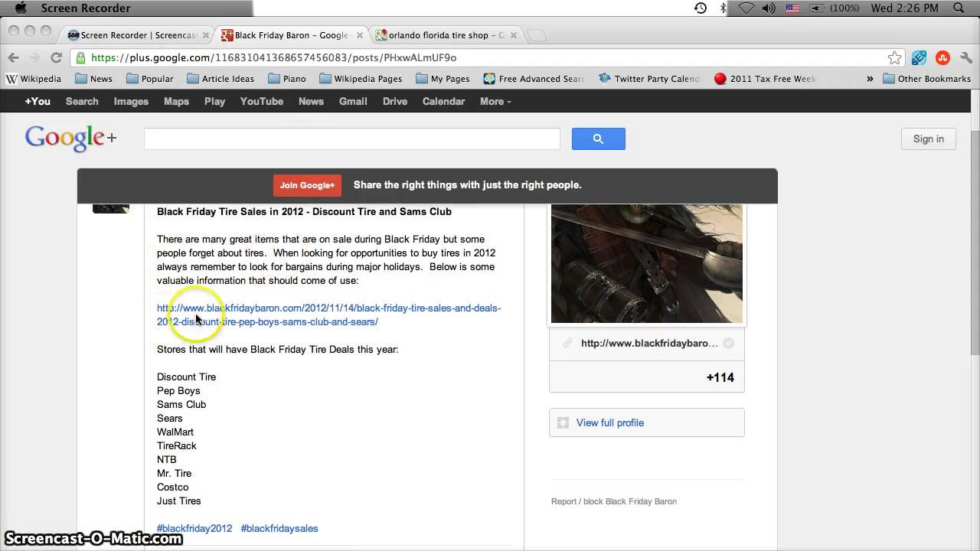Click Report / block Black Friday Baron
The height and width of the screenshot is (551, 980).
(x=614, y=501)
